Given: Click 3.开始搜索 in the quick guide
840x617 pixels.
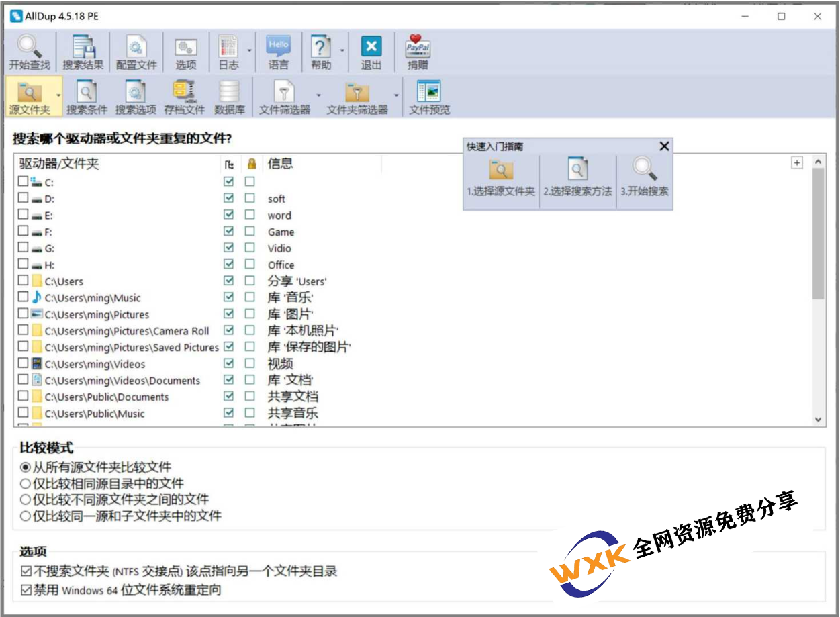Looking at the screenshot, I should [645, 177].
